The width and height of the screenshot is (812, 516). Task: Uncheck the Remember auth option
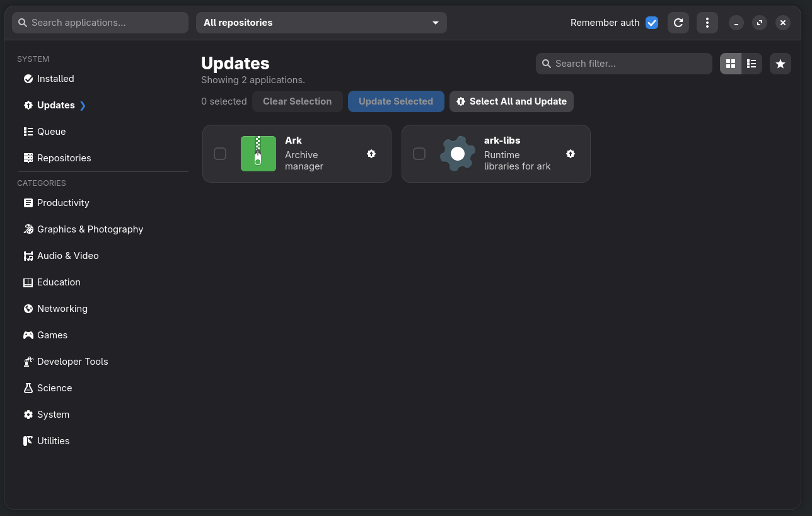(x=652, y=22)
